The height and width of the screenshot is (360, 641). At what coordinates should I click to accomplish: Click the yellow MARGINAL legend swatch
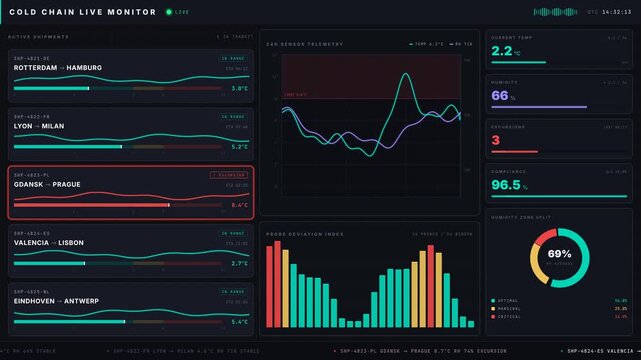[x=493, y=309]
